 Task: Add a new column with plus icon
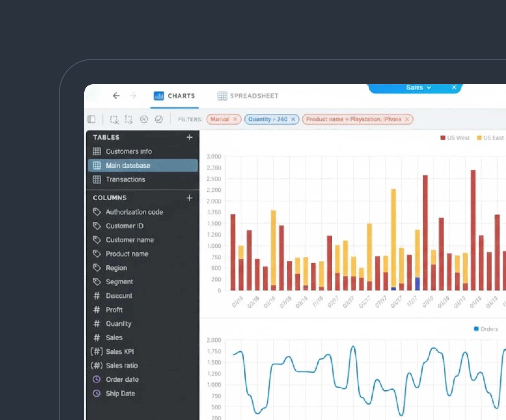[190, 198]
